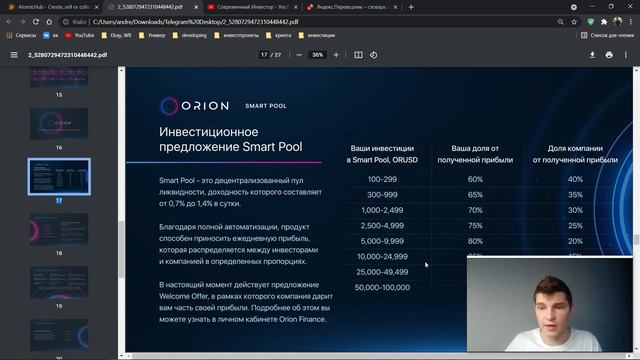This screenshot has height=360, width=640.
Task: Go back in browser history
Action: coord(9,22)
